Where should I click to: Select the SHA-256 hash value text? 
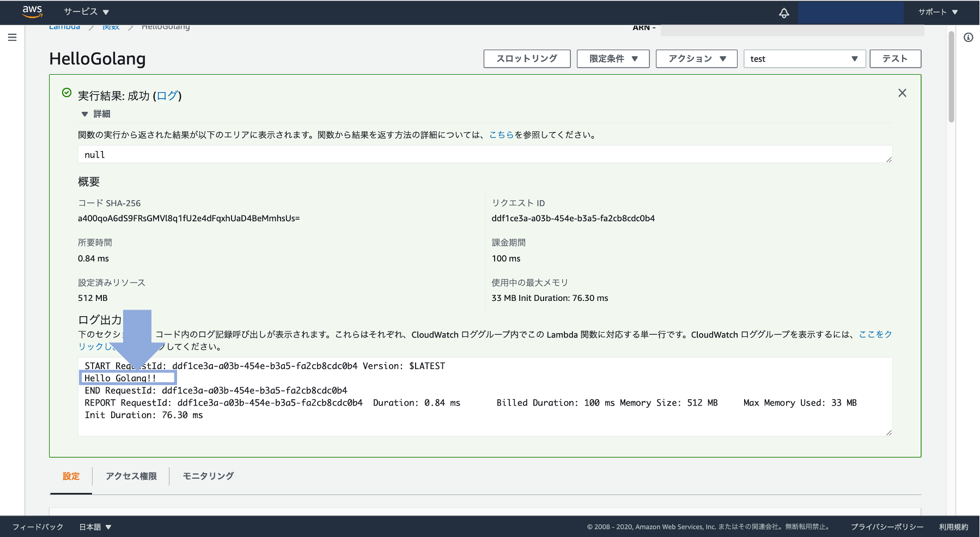pyautogui.click(x=188, y=219)
